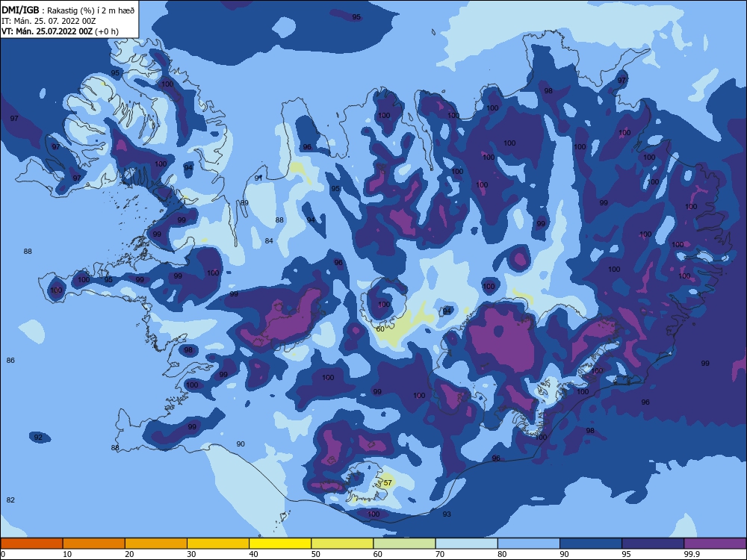Click the 0–10 dark orange legend swatch
This screenshot has width=747, height=560.
point(31,544)
